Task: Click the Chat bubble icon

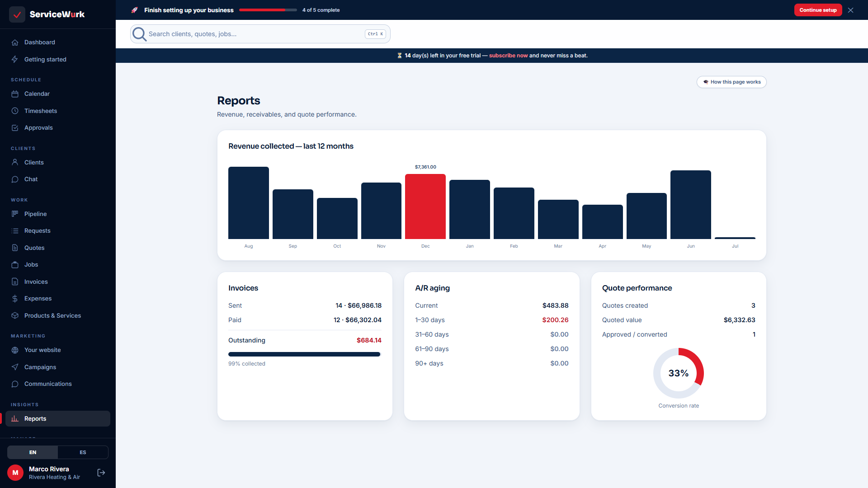Action: point(15,179)
